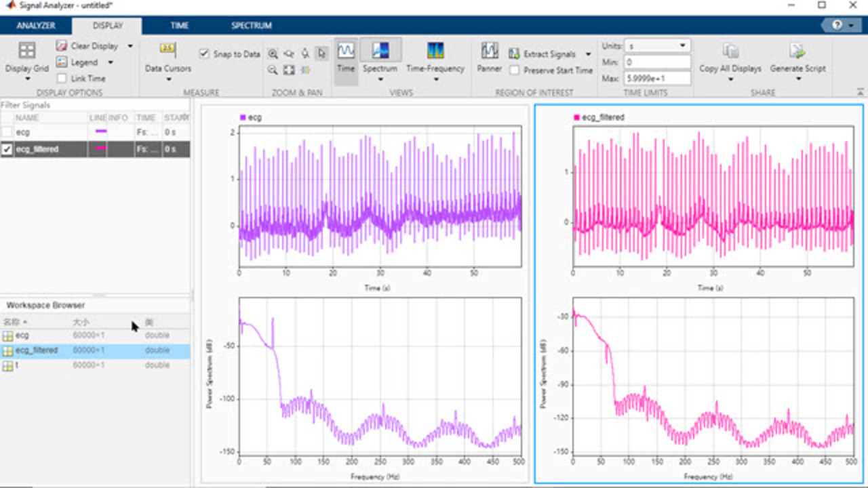
Task: Activate the Panner tool
Action: pos(489,51)
